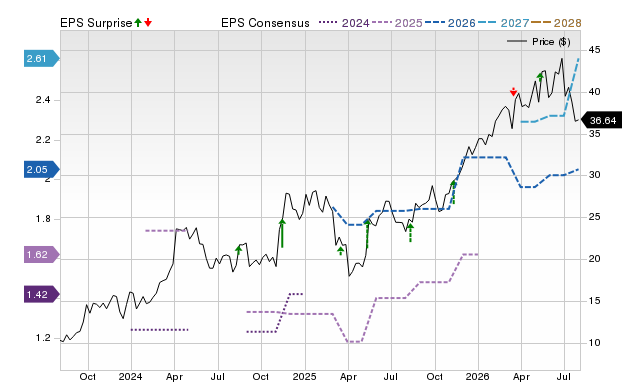The width and height of the screenshot is (640, 382).
Task: Click the 1.42 EPS value tag
Action: [x=42, y=295]
